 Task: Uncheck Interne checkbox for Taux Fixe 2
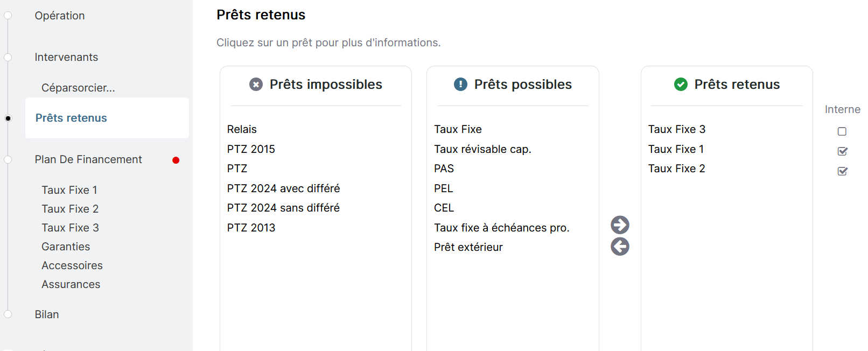coord(842,171)
